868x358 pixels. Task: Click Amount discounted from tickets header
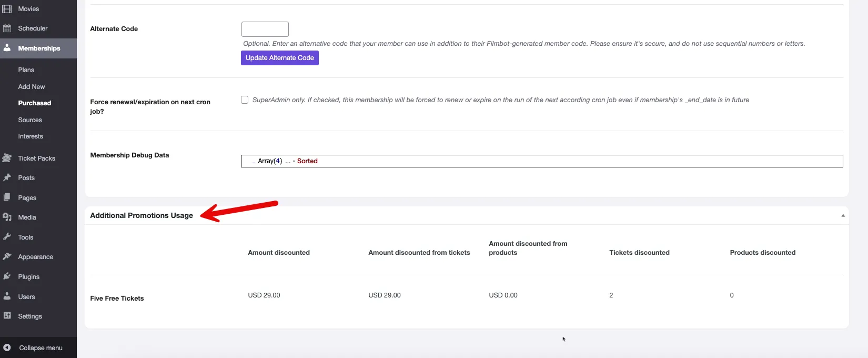419,253
